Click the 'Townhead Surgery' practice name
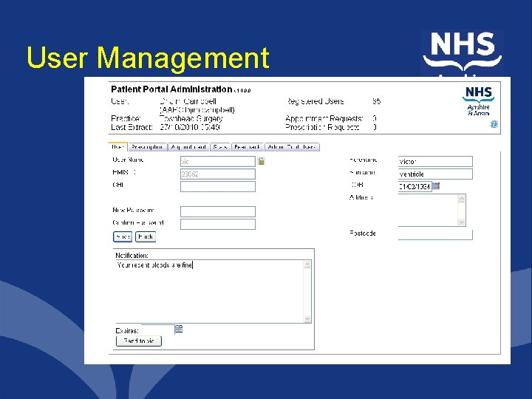This screenshot has height=399, width=532. pos(191,118)
